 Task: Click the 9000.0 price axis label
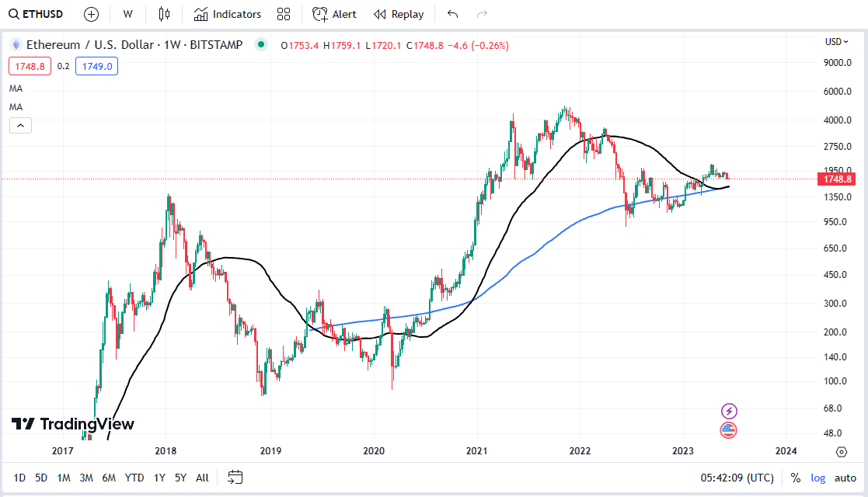coord(838,63)
